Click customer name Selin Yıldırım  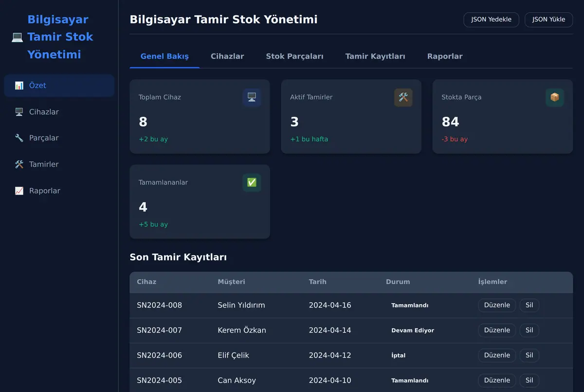241,305
